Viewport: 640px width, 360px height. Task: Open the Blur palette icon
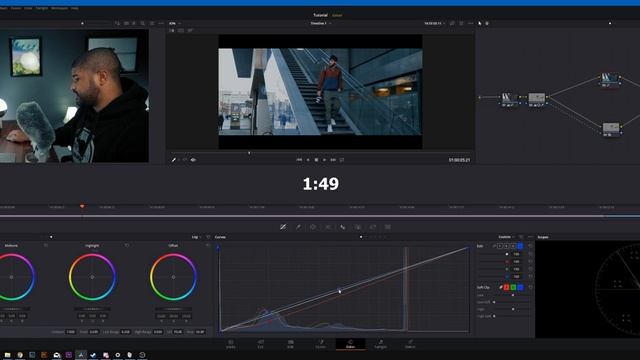343,227
